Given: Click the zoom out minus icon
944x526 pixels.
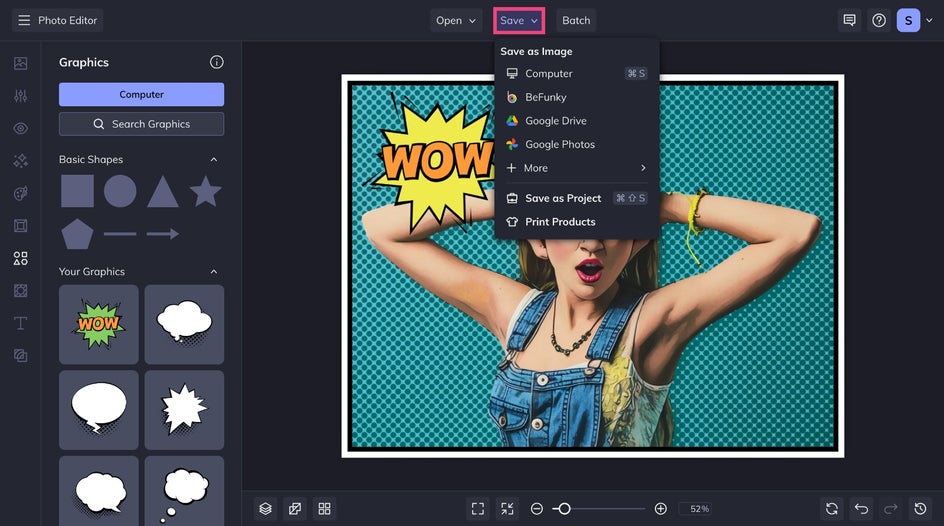Looking at the screenshot, I should 537,509.
